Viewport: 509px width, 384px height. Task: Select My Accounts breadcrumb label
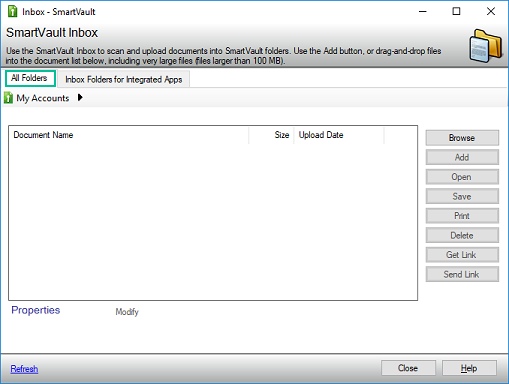pyautogui.click(x=43, y=98)
